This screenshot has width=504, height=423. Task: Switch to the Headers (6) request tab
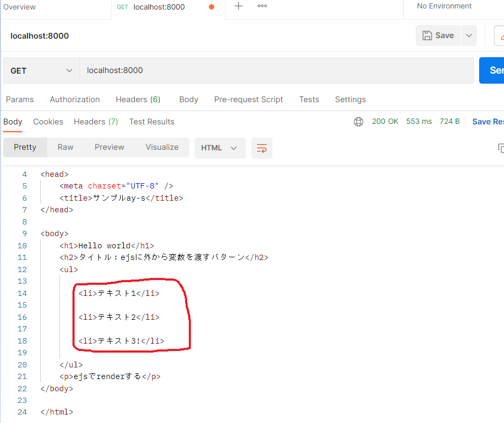coord(138,99)
